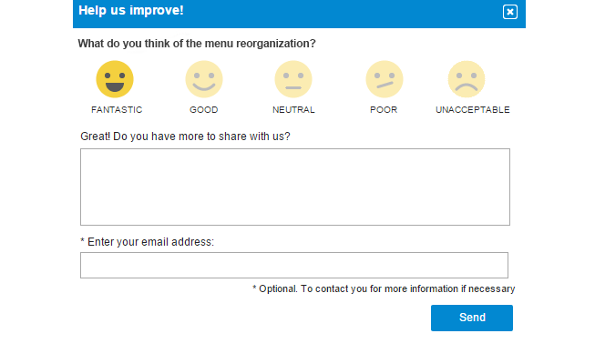Select the Fantastic smiley face
The width and height of the screenshot is (595, 364).
[115, 79]
